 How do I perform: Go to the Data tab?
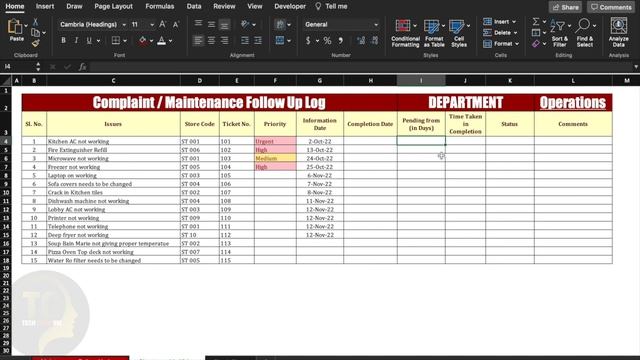tap(194, 6)
